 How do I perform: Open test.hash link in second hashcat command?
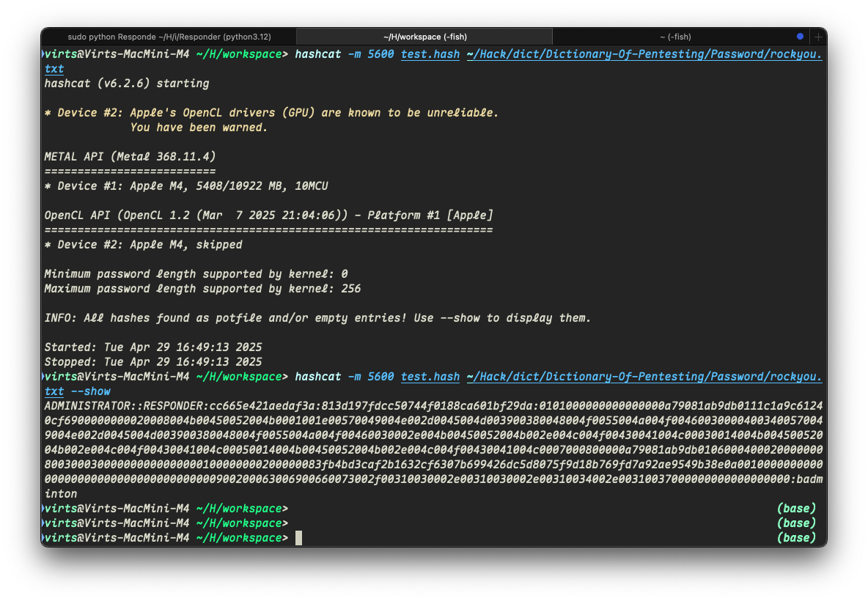pos(430,377)
